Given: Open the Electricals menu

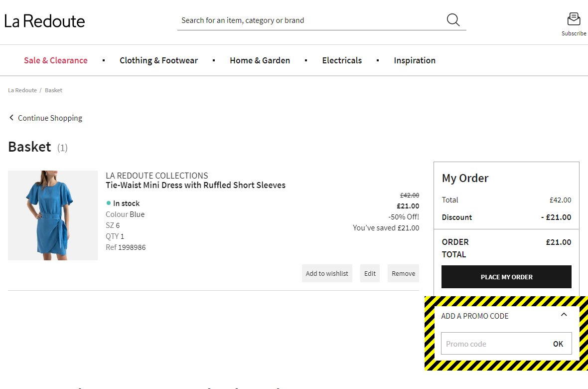Looking at the screenshot, I should [342, 60].
